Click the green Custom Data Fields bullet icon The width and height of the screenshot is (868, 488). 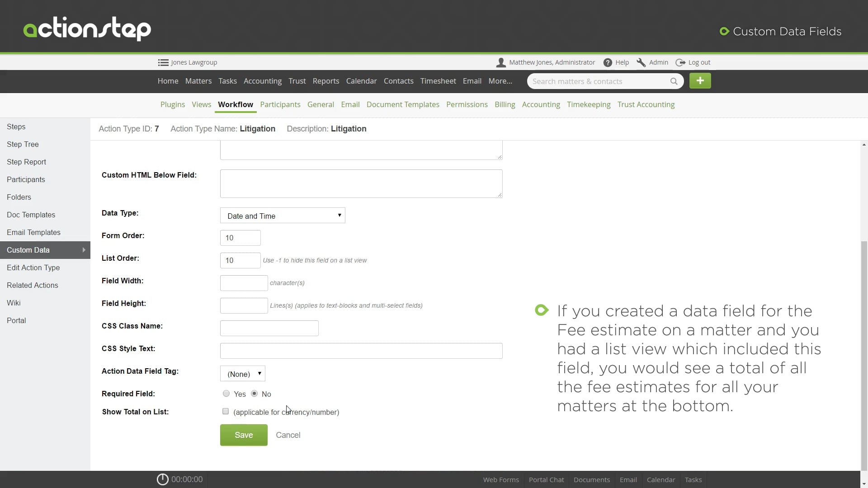[x=724, y=31]
